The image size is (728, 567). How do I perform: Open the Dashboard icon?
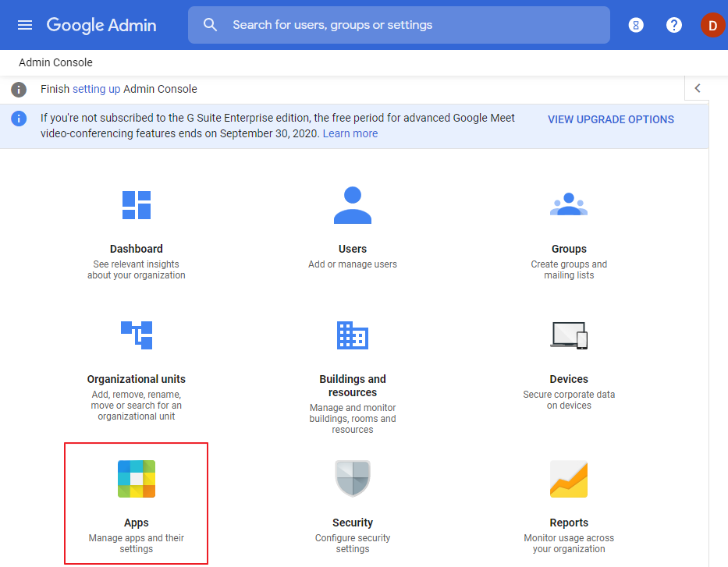click(137, 205)
